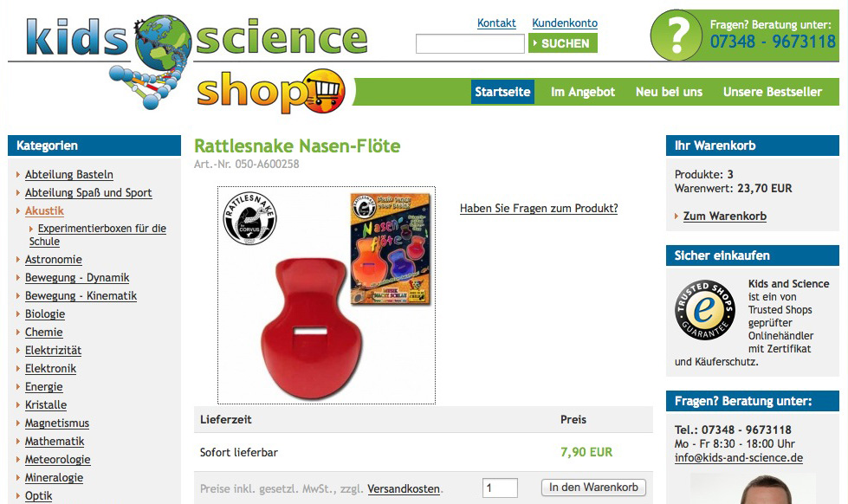Click the quantity input field

pyautogui.click(x=501, y=488)
